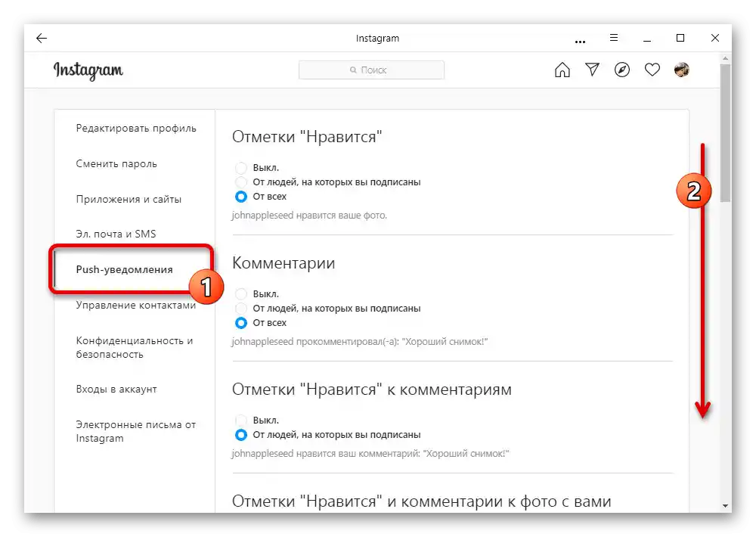Open the three-dots more options menu
756x537 pixels.
580,41
